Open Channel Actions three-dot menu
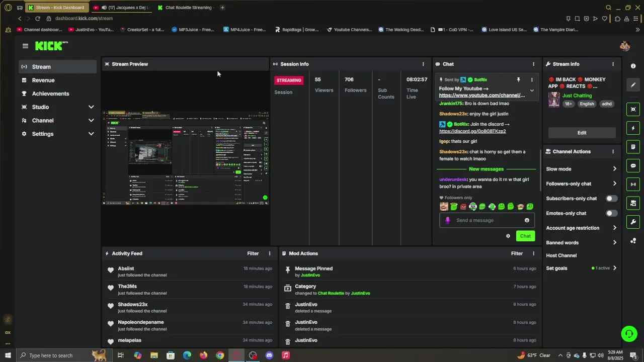The image size is (644, 362). [x=613, y=151]
